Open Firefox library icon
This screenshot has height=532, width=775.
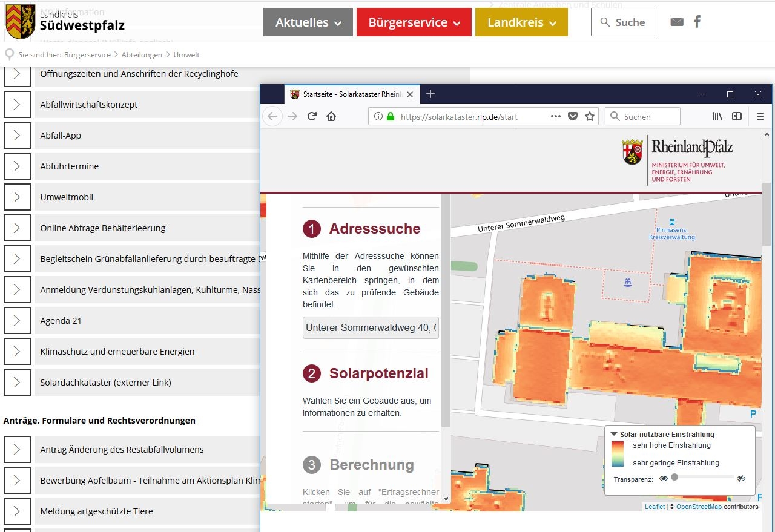pyautogui.click(x=717, y=116)
